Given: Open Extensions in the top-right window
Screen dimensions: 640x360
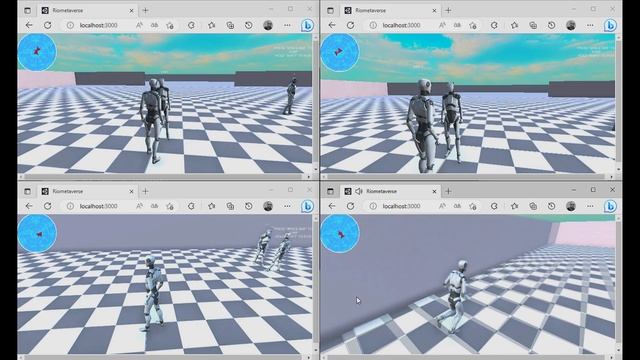Looking at the screenshot, I should tap(494, 25).
